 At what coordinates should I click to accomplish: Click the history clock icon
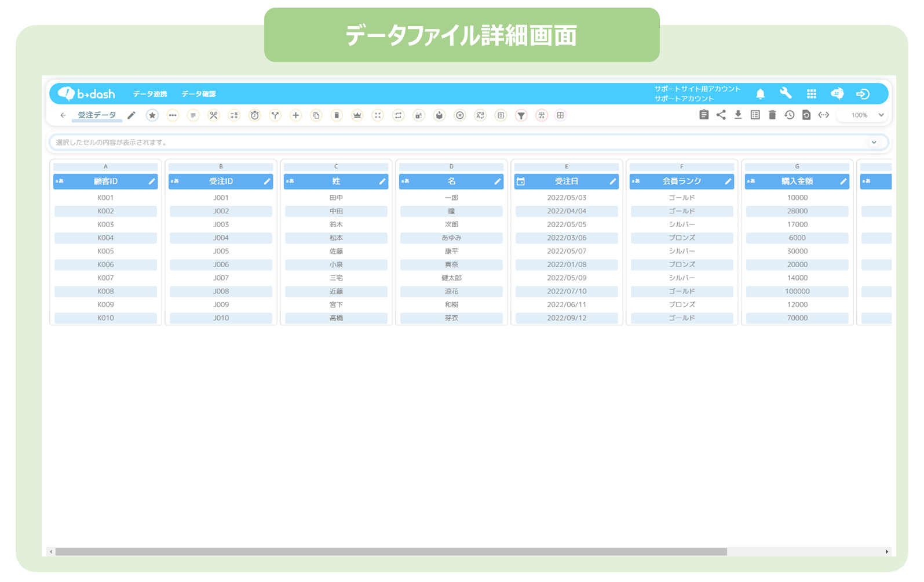point(789,115)
